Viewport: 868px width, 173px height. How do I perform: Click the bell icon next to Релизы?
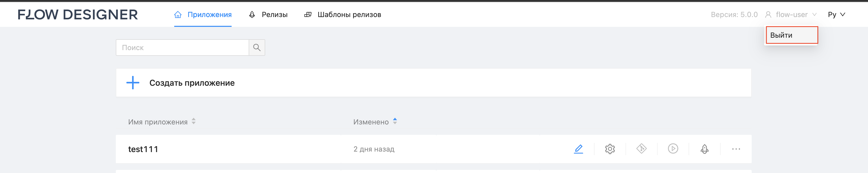[252, 14]
